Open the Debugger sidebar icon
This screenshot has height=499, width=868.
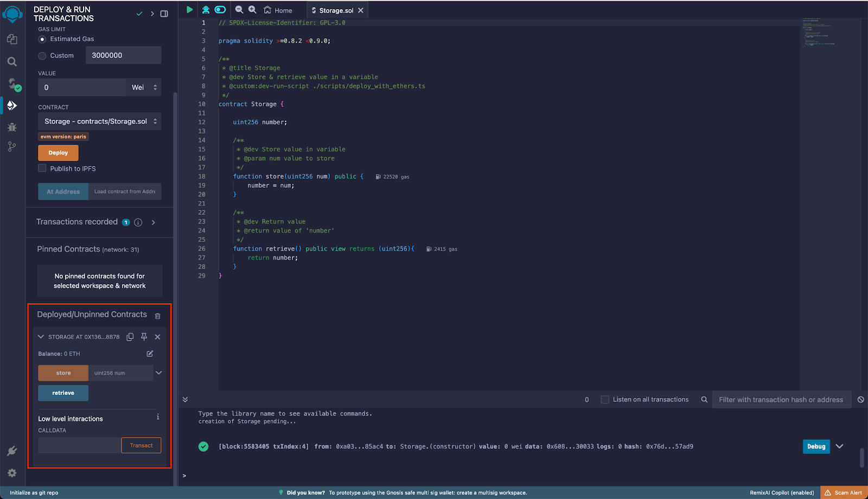point(12,127)
